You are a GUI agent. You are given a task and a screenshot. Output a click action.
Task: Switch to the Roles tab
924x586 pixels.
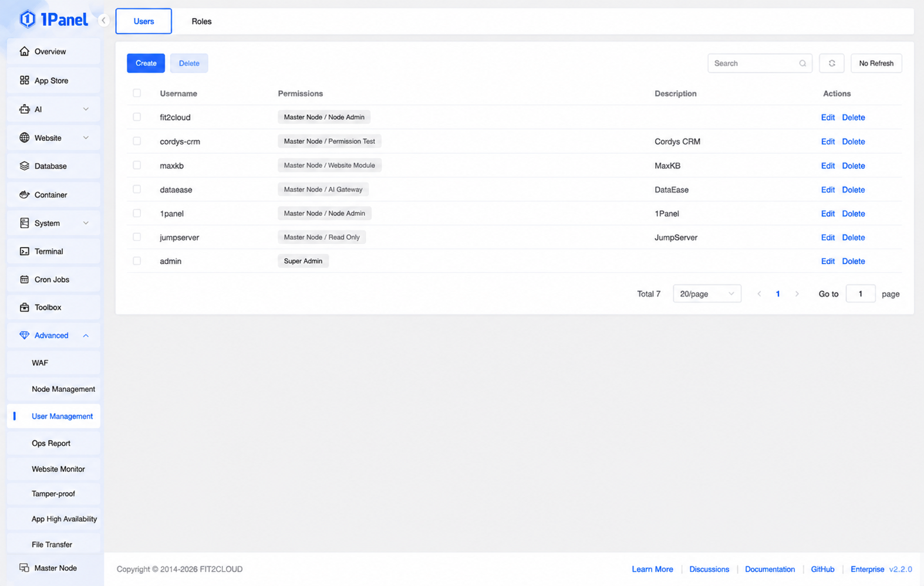point(201,21)
